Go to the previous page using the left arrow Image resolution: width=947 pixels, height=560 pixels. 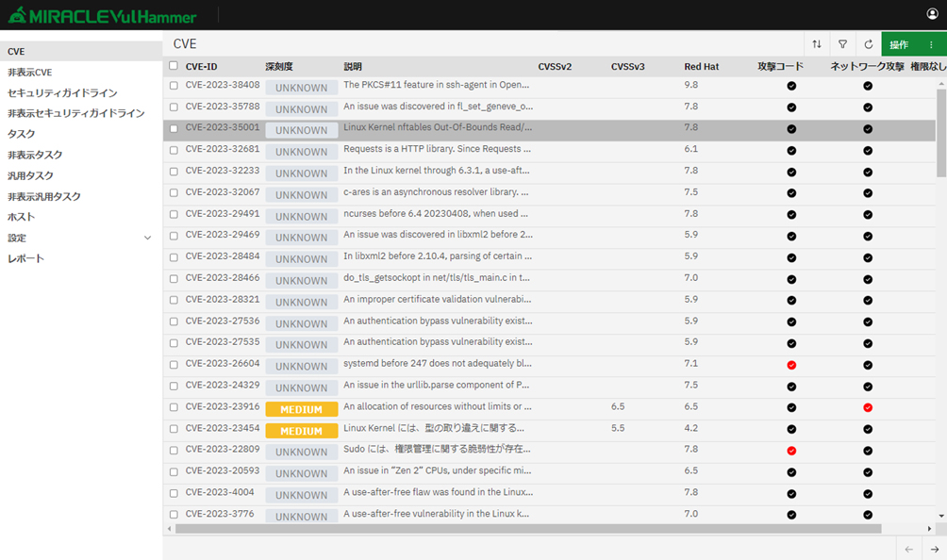point(908,550)
